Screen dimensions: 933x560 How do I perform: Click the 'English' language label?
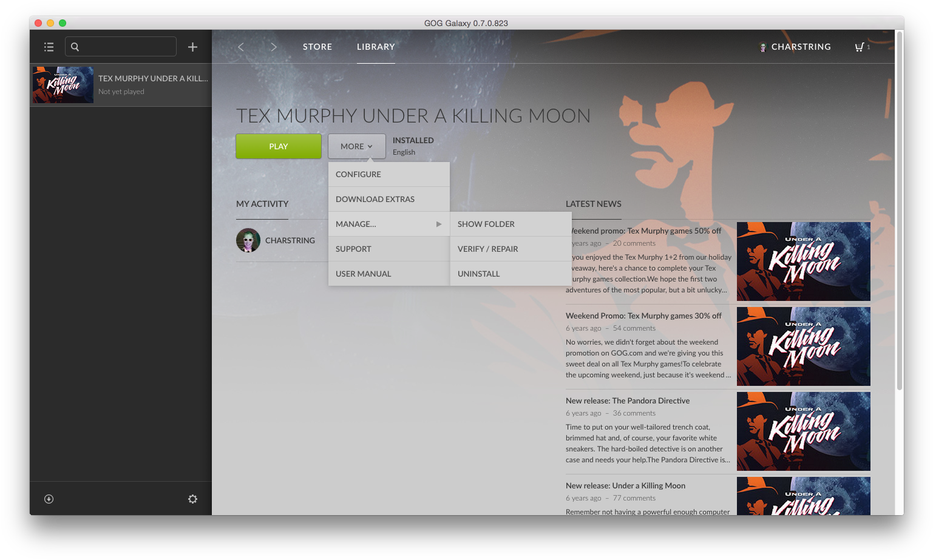404,152
